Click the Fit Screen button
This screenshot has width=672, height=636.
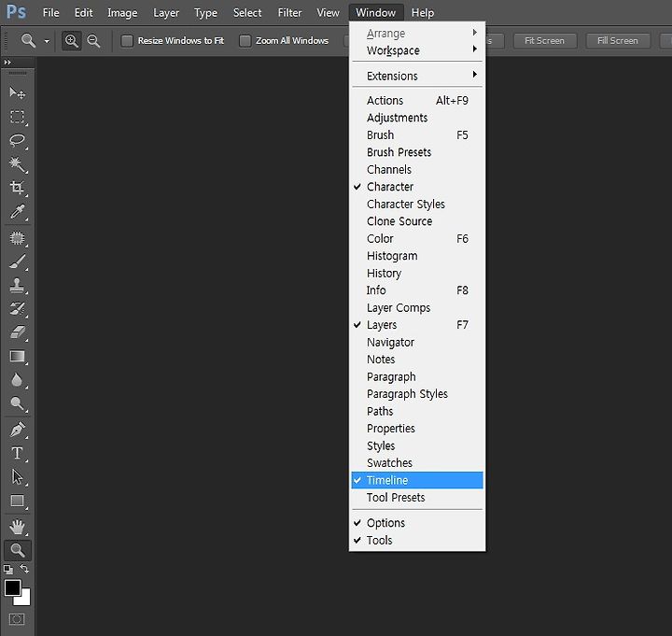pyautogui.click(x=545, y=41)
